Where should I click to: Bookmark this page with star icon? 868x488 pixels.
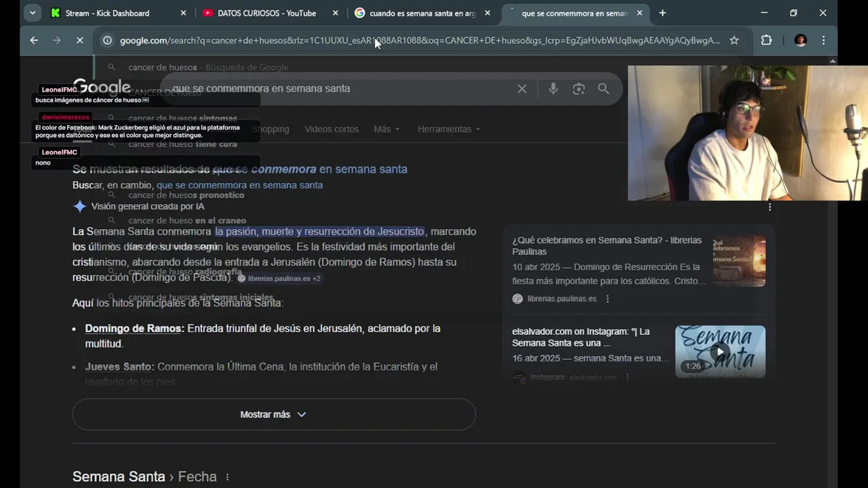coord(734,41)
